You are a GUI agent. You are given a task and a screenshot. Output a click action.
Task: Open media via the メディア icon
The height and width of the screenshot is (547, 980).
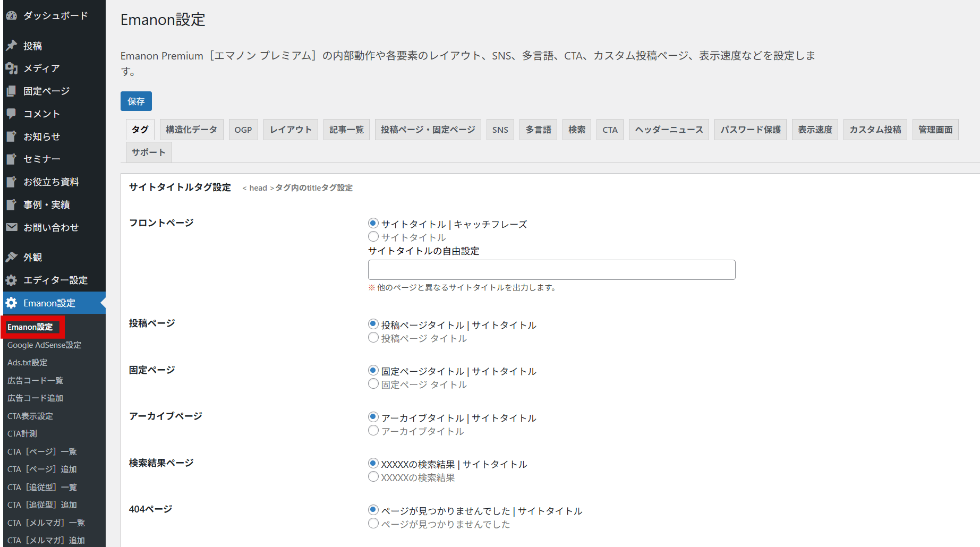[x=11, y=68]
